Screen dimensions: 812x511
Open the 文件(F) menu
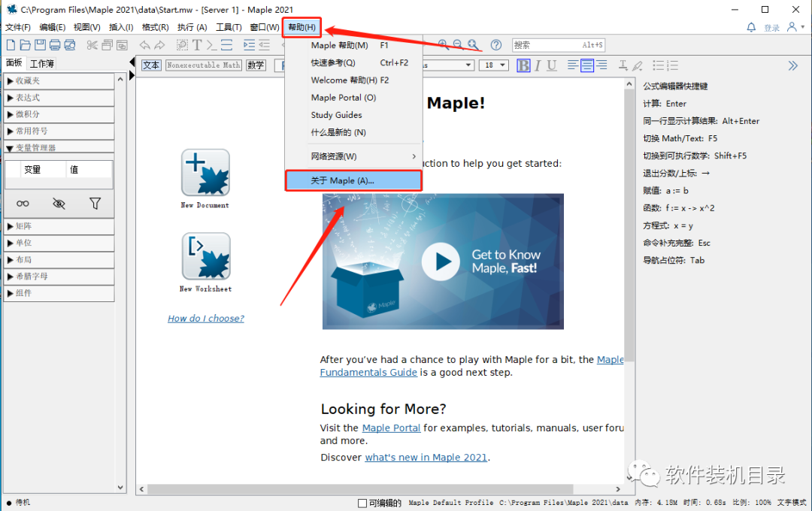(x=17, y=28)
